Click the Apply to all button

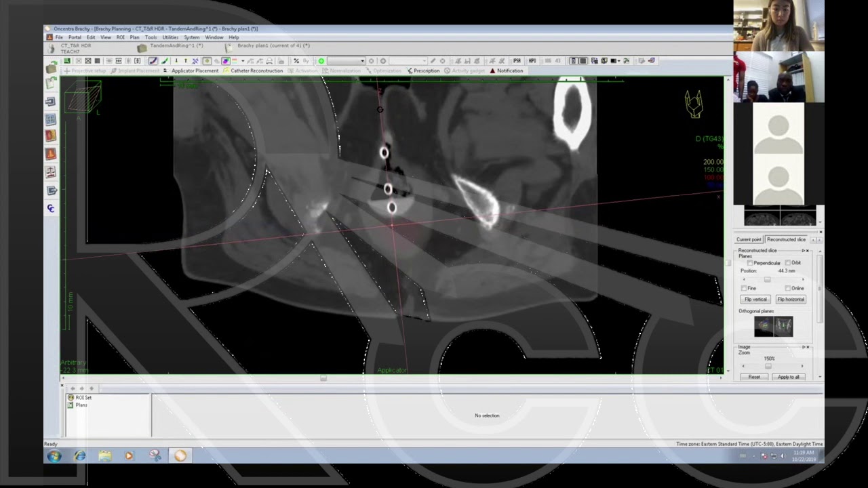pyautogui.click(x=789, y=377)
